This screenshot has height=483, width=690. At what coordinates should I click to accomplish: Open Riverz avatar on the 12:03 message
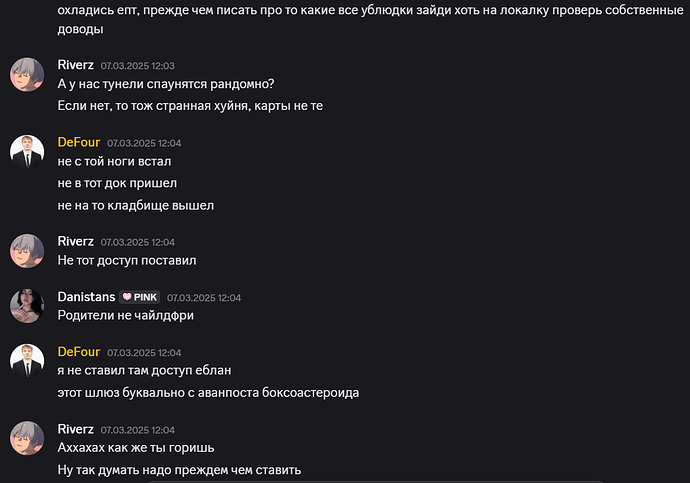pos(27,75)
